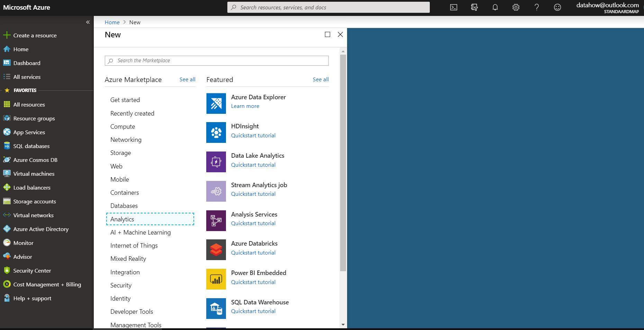Send feedback with the smiley icon
The width and height of the screenshot is (644, 330).
(557, 7)
